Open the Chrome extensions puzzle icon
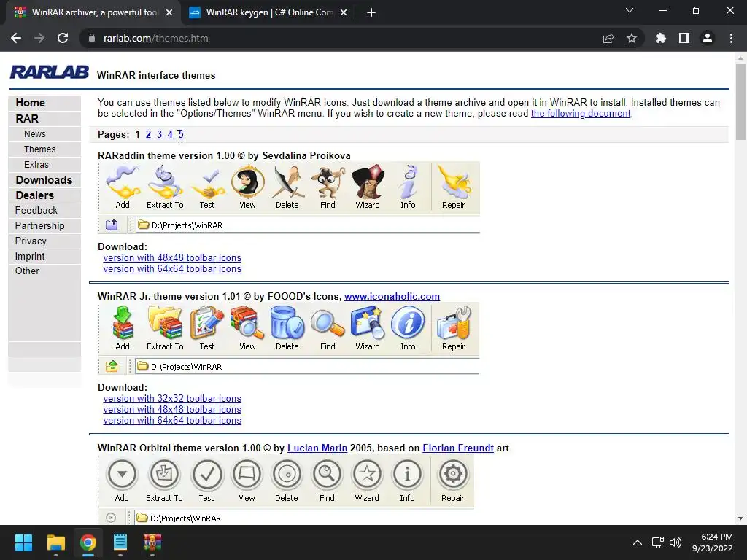 [660, 38]
